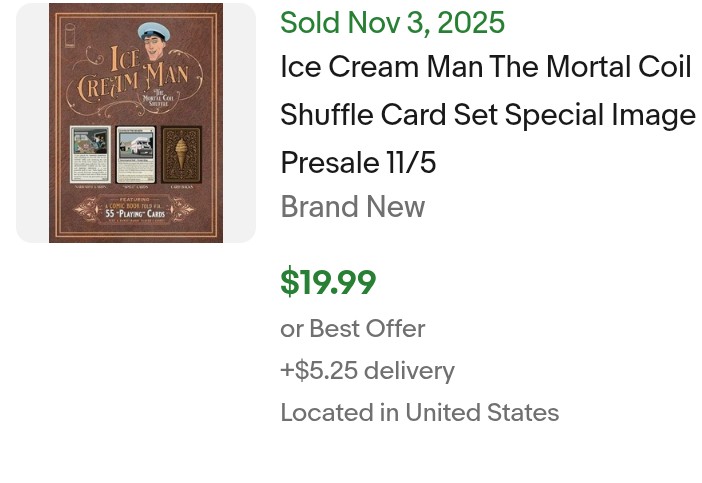Click the $19.99 sold price
702x483 pixels.
coord(328,283)
